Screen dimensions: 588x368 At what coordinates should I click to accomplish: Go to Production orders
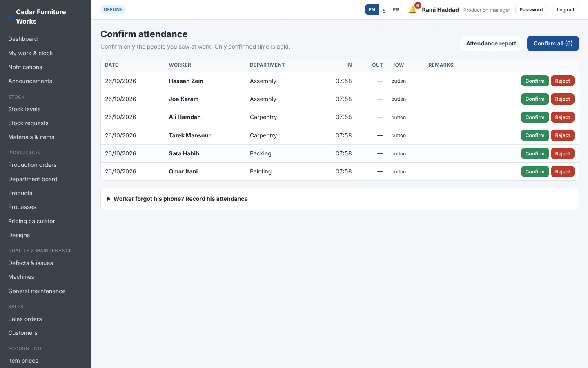46,165
